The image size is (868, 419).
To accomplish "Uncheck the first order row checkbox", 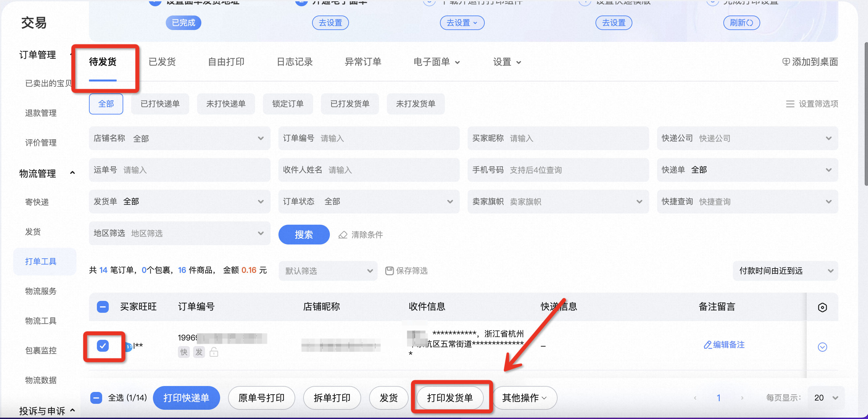I will pos(102,346).
